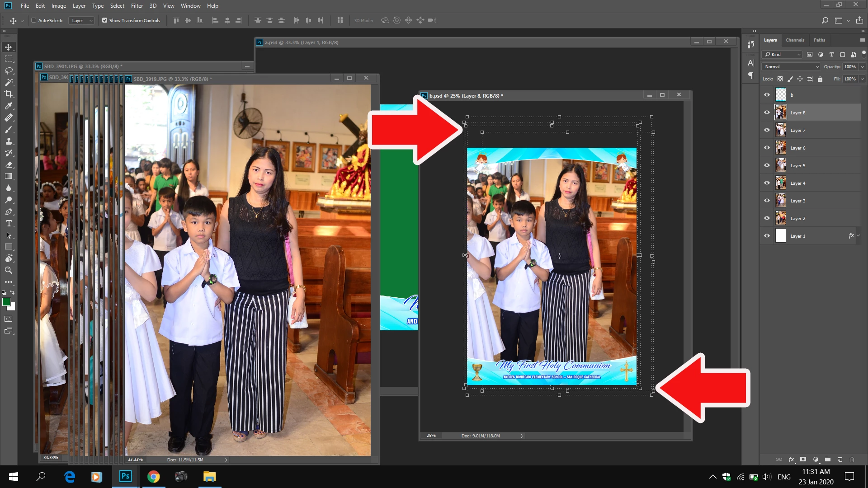Select the Crop tool
The width and height of the screenshot is (868, 488).
(9, 94)
